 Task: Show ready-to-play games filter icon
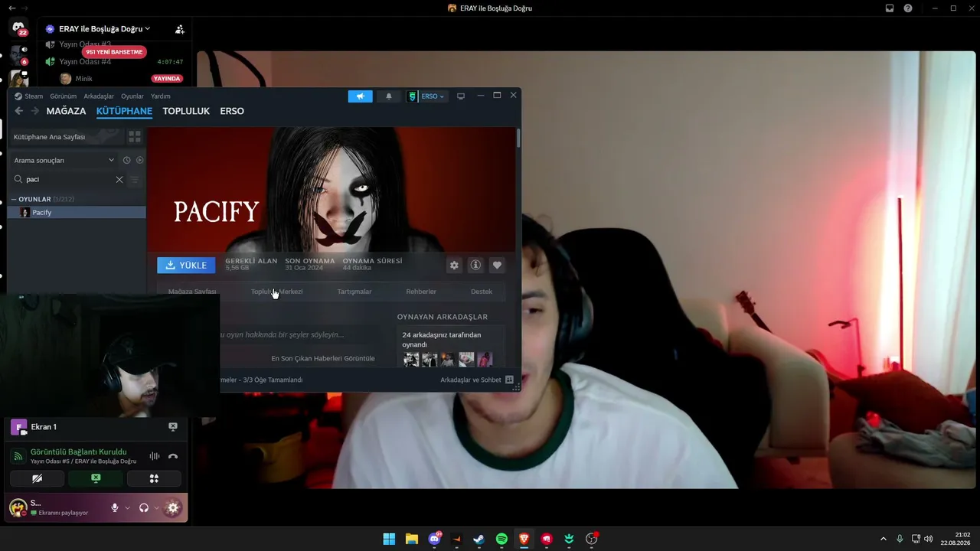(x=139, y=160)
